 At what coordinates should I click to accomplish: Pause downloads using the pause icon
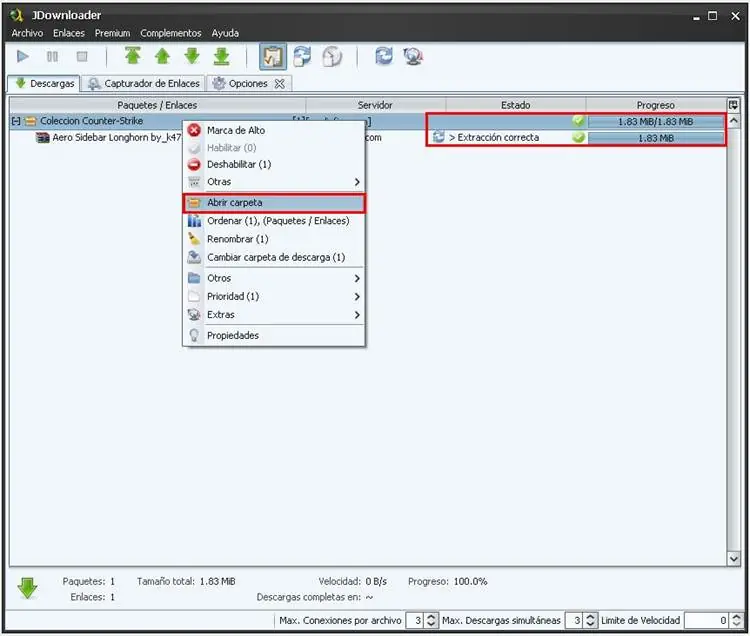(52, 56)
